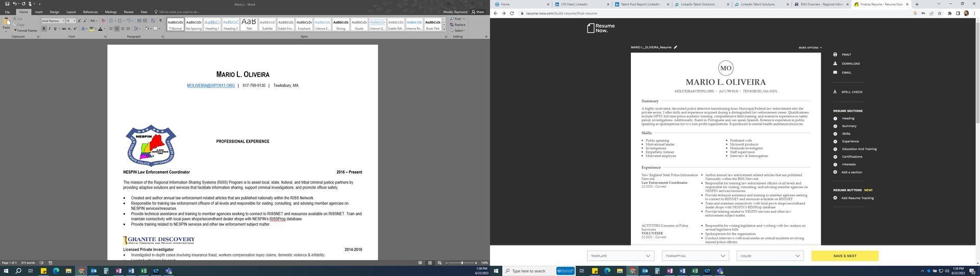Apply Heading 1 style thumbnail
This screenshot has width=980, height=276.
pos(212,24)
